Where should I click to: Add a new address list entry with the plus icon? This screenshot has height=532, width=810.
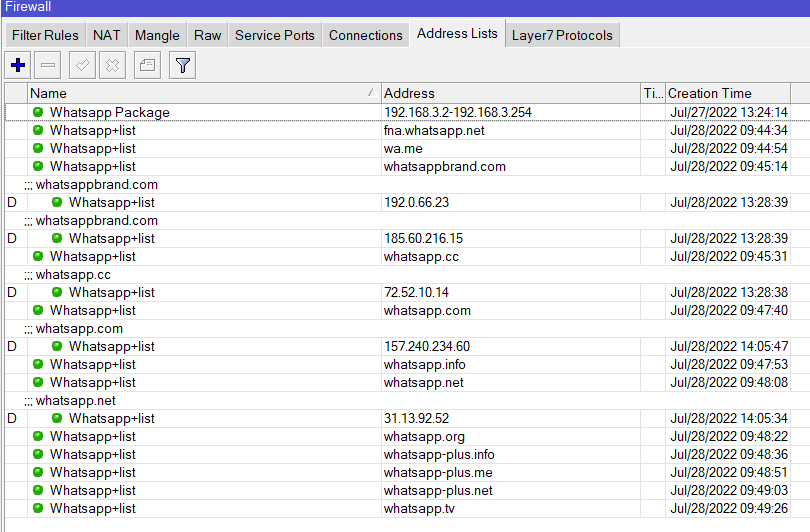point(18,65)
